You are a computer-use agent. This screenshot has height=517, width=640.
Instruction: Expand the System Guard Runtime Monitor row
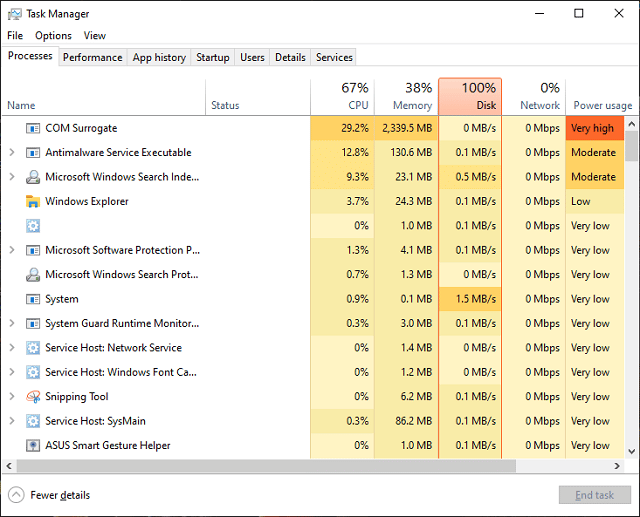pyautogui.click(x=12, y=324)
